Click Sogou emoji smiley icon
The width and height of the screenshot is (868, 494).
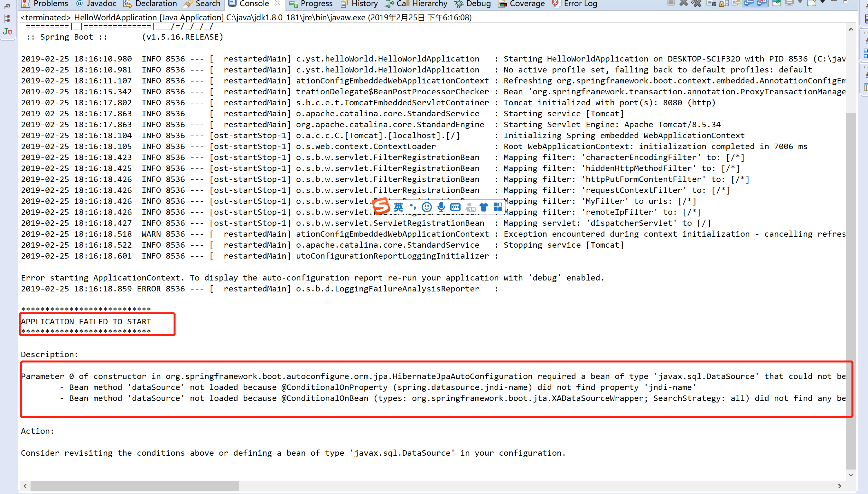click(426, 207)
